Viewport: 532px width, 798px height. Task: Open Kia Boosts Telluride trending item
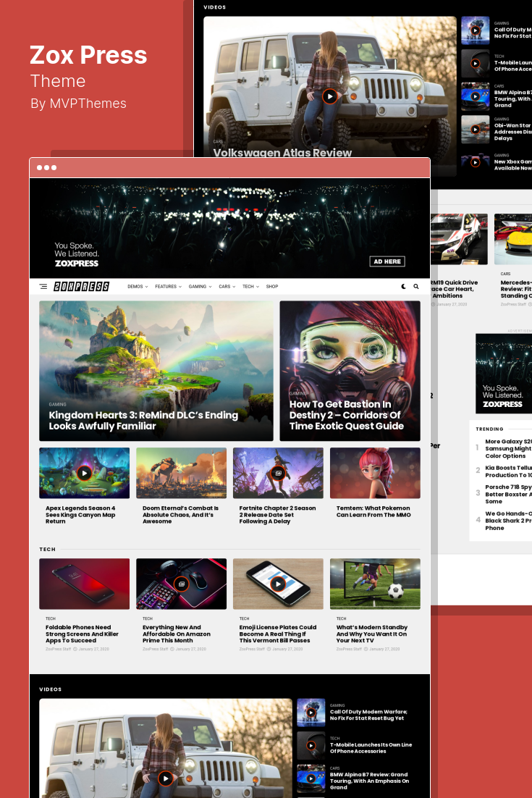pos(508,471)
